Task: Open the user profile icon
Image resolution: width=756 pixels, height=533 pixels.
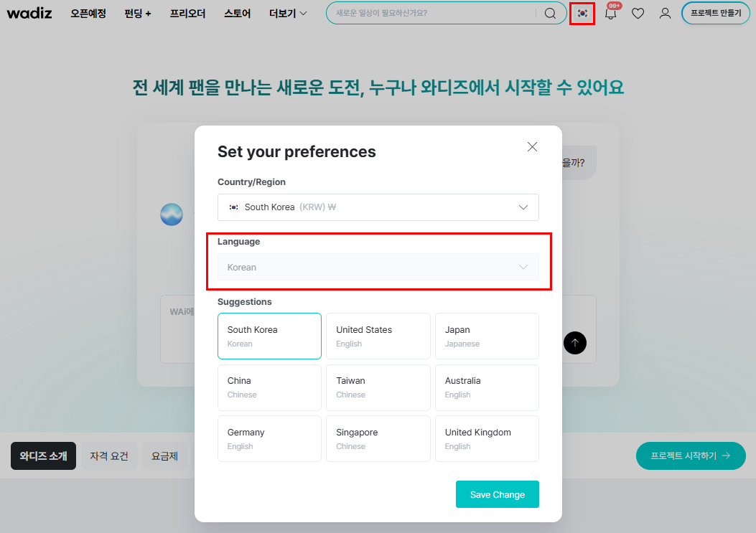Action: pyautogui.click(x=665, y=13)
